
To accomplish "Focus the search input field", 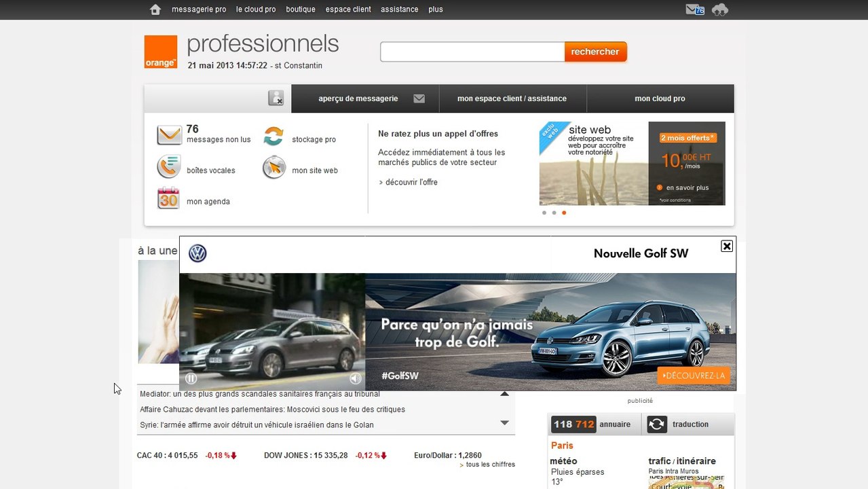I will coord(472,52).
